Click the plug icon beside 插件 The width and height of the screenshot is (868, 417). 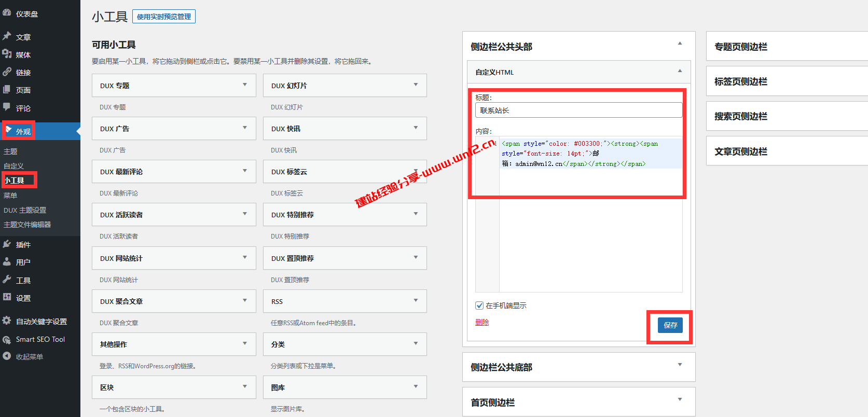[7, 244]
